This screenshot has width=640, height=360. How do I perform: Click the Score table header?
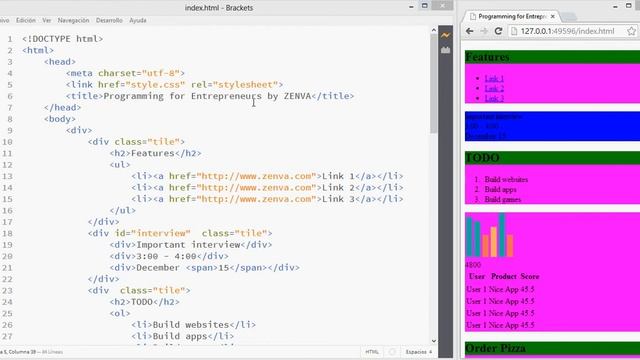point(530,276)
